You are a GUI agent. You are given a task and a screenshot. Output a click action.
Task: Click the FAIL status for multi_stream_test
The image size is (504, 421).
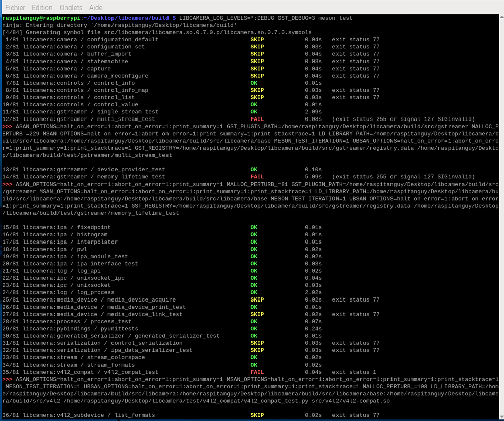point(257,119)
